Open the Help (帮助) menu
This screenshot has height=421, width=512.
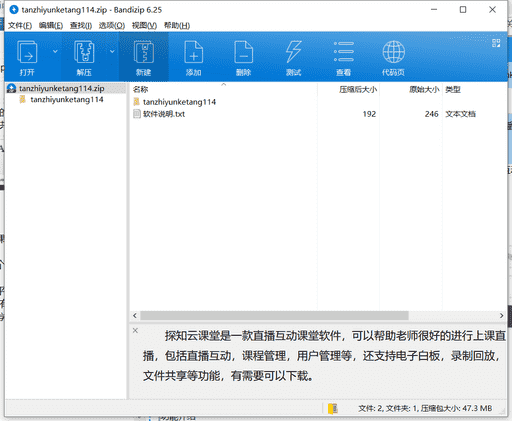click(177, 25)
